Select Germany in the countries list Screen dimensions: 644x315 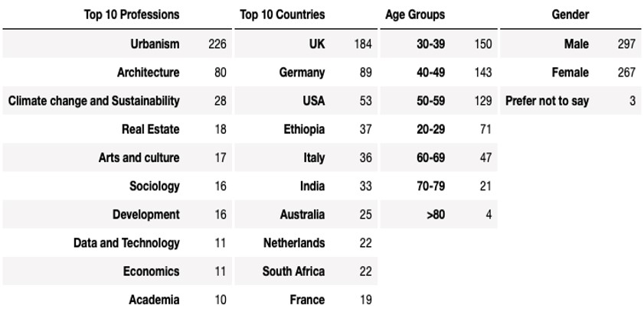[302, 73]
